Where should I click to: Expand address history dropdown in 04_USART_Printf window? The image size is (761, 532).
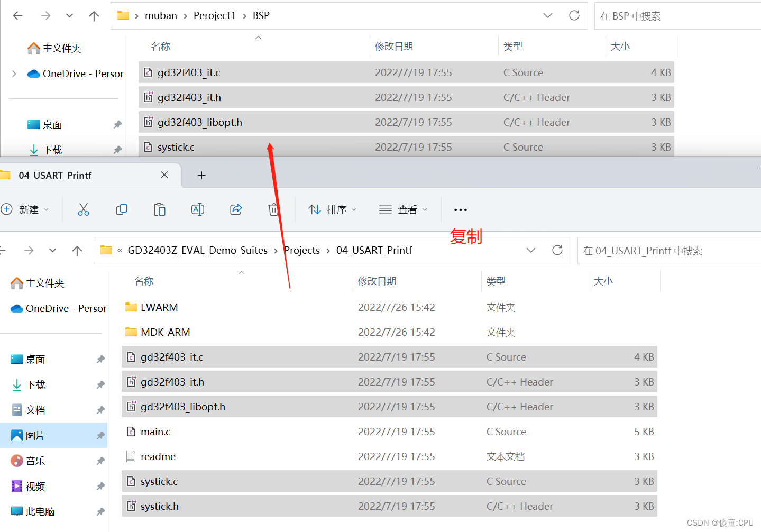pyautogui.click(x=531, y=250)
